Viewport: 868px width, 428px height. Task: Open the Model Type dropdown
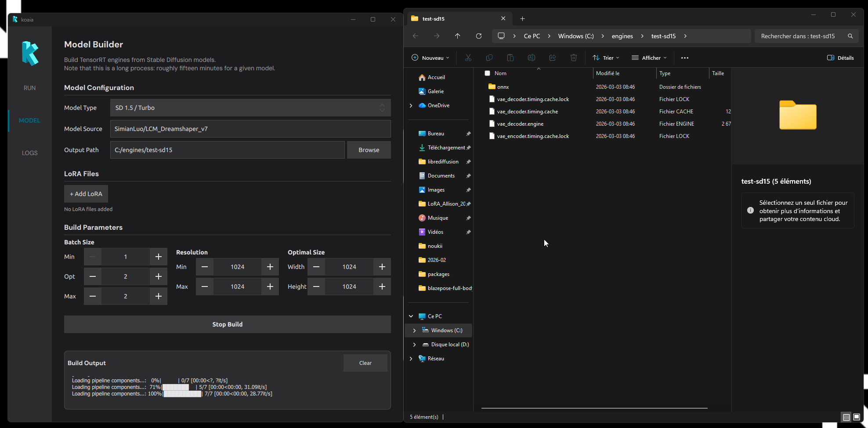[250, 108]
